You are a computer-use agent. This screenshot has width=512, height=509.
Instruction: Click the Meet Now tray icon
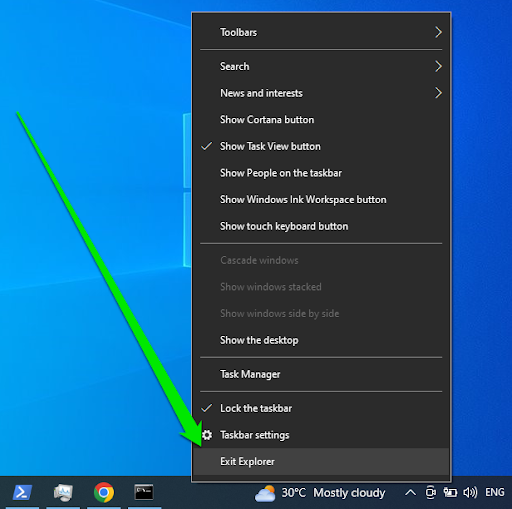coord(430,493)
